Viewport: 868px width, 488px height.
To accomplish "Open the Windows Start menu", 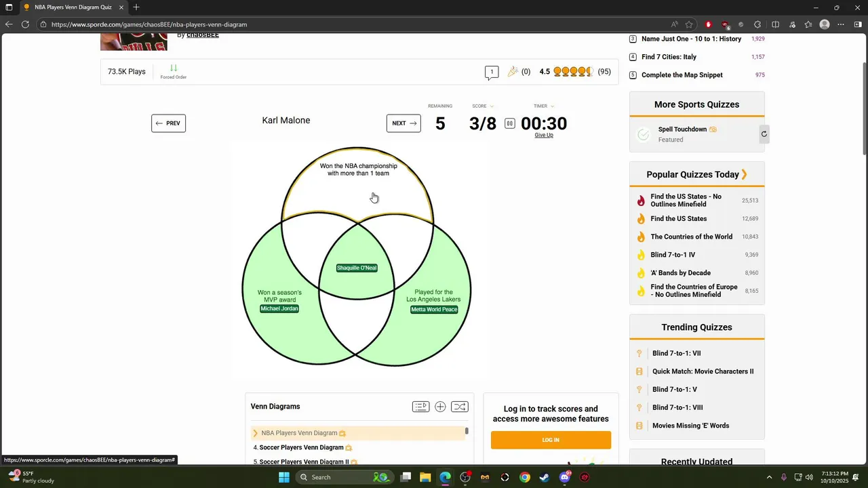I will pyautogui.click(x=284, y=477).
